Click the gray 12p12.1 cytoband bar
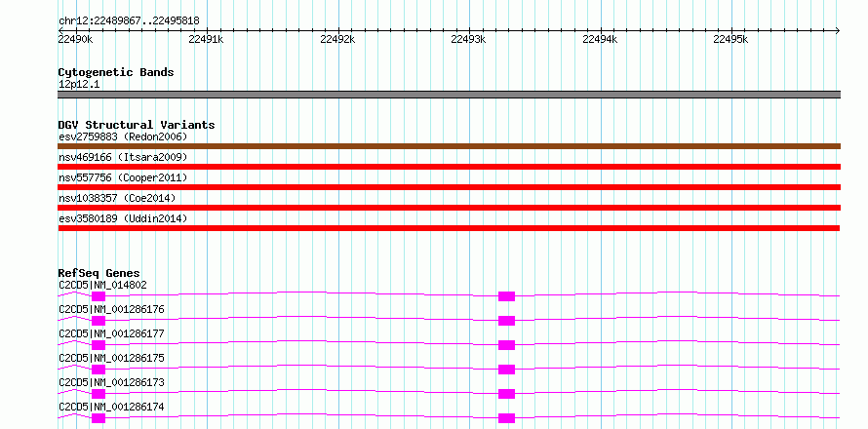The width and height of the screenshot is (868, 429). pyautogui.click(x=449, y=95)
